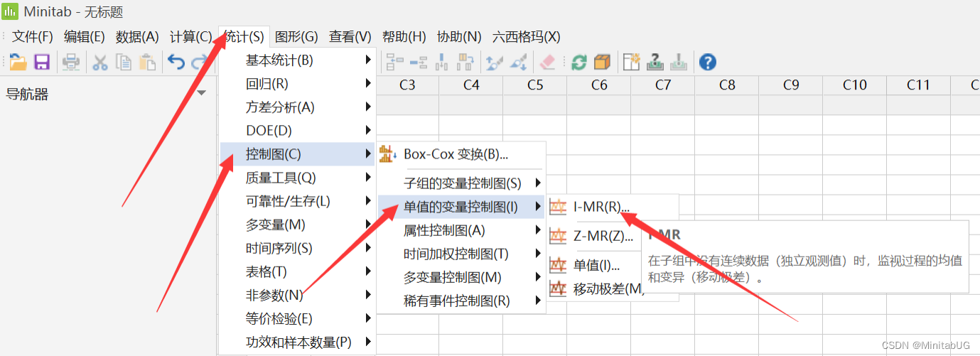This screenshot has height=356, width=980.
Task: Click the Paste clipboard icon
Action: coord(147,62)
